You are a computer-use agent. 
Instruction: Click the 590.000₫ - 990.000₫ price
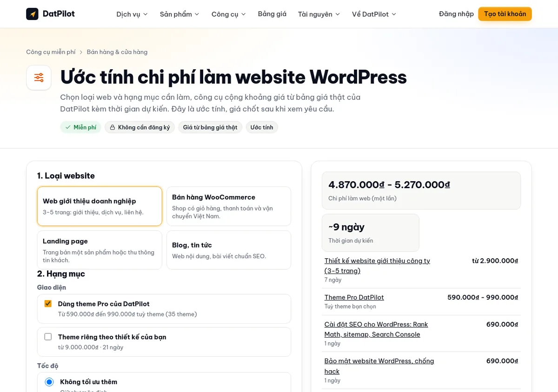pyautogui.click(x=483, y=297)
